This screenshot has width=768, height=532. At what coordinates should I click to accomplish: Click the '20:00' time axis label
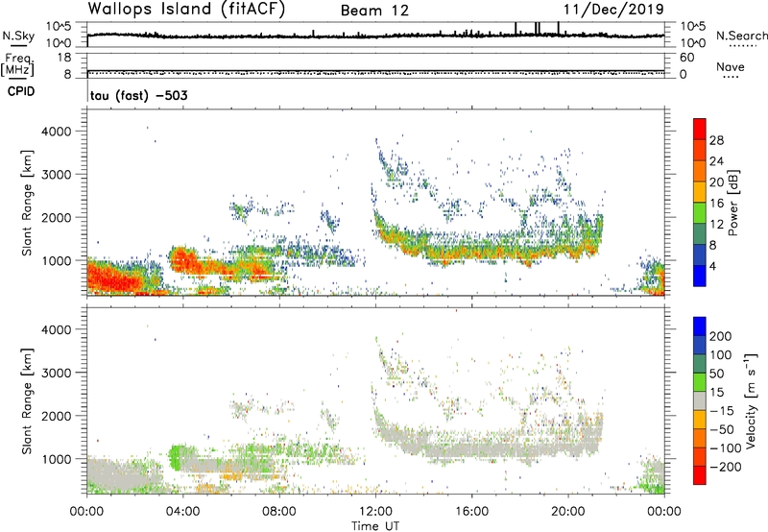coord(568,512)
